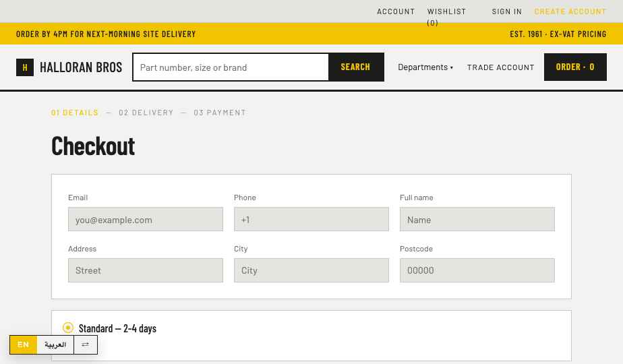Click the Sign In link
Viewport: 623px width, 364px height.
[x=506, y=11]
